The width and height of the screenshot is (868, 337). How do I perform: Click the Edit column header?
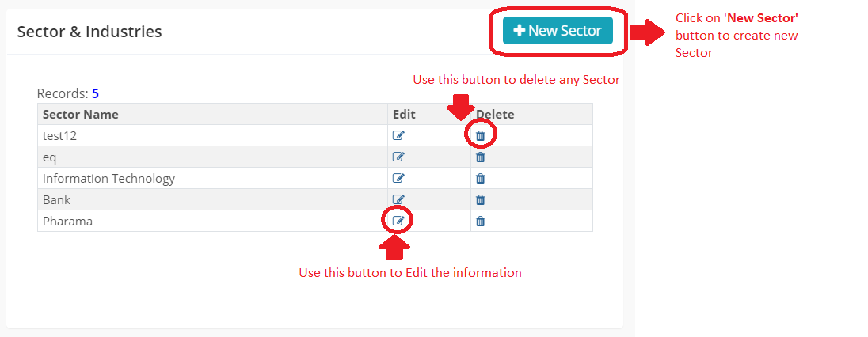(404, 115)
